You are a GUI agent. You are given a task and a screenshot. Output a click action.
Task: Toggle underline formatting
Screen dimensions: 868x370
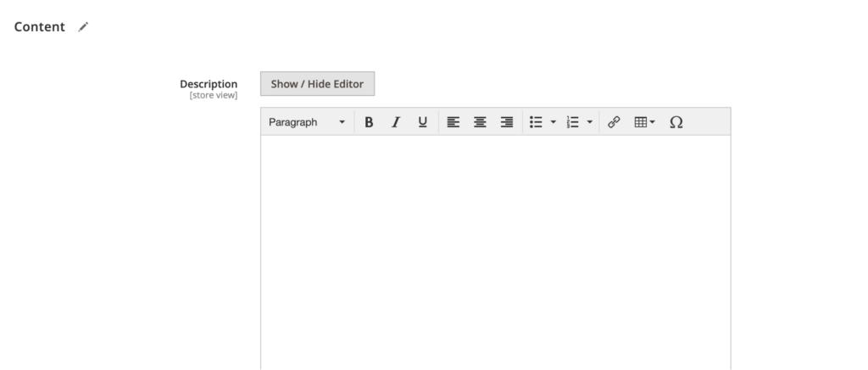422,122
